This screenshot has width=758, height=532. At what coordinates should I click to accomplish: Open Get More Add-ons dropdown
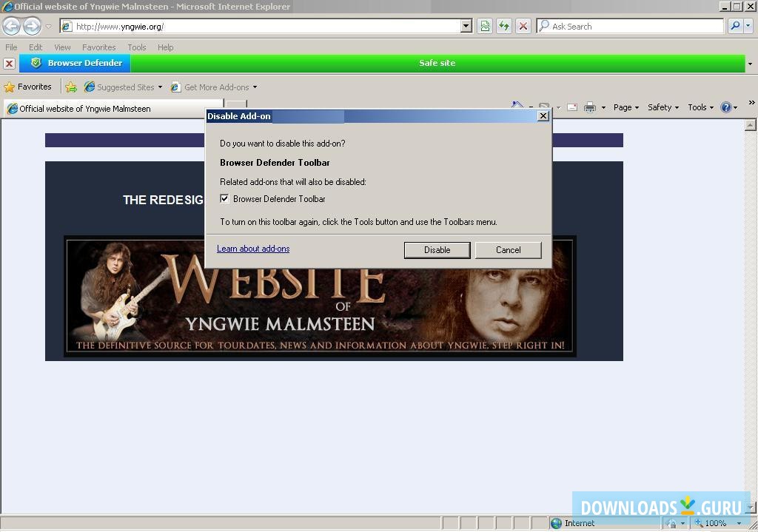pyautogui.click(x=214, y=87)
